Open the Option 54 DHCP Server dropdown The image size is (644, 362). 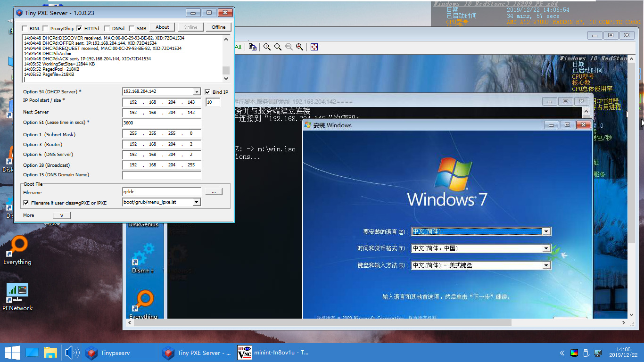coord(197,91)
